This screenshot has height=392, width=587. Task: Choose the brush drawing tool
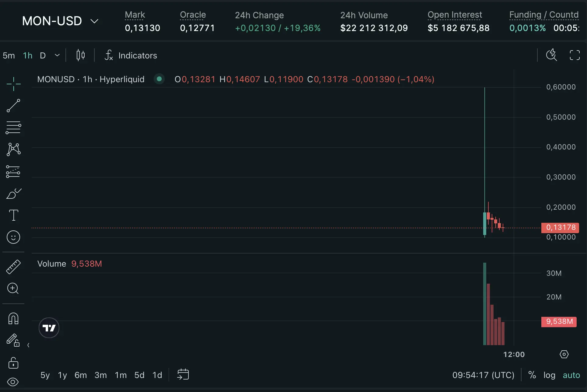tap(13, 193)
